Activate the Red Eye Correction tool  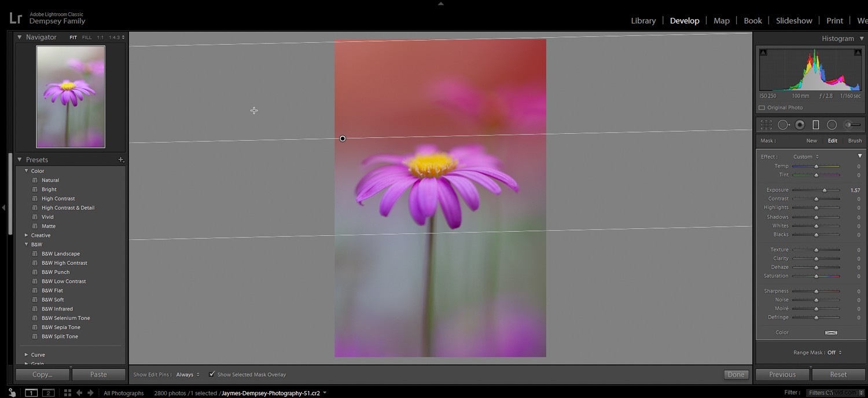pyautogui.click(x=799, y=124)
